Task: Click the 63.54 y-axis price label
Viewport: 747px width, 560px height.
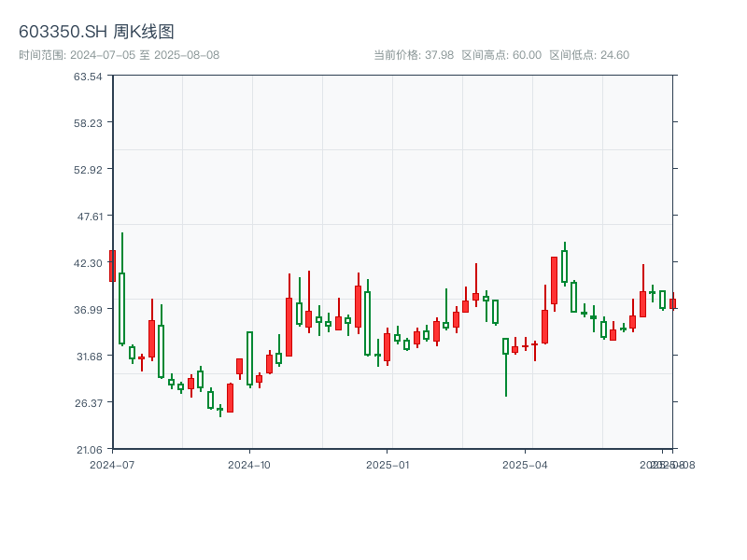Action: (x=87, y=76)
